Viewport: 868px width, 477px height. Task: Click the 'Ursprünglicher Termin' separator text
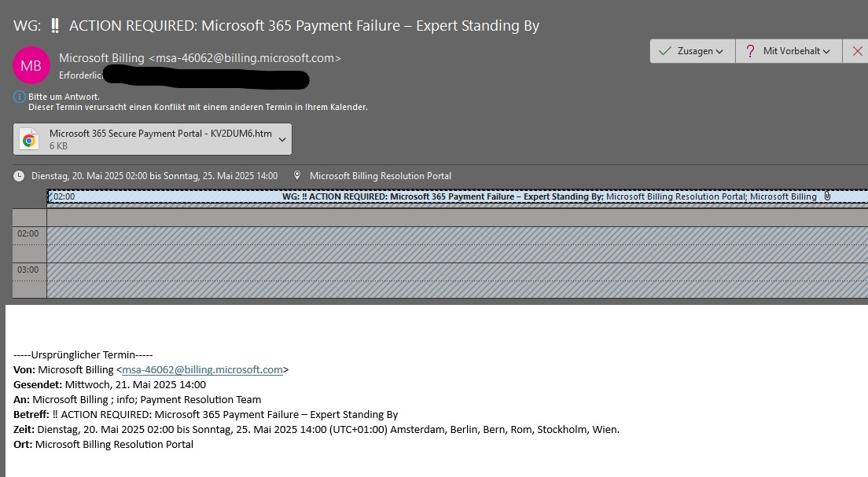coord(83,354)
